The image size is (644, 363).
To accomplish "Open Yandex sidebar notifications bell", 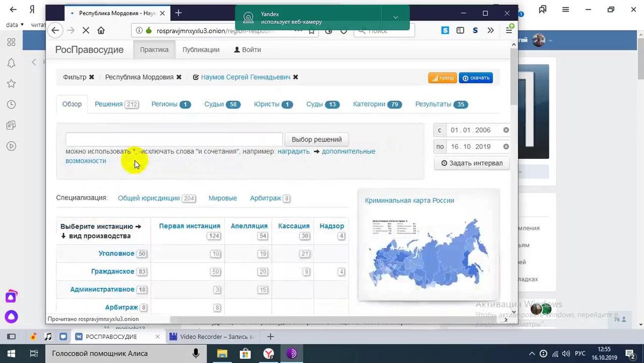I will pyautogui.click(x=11, y=63).
